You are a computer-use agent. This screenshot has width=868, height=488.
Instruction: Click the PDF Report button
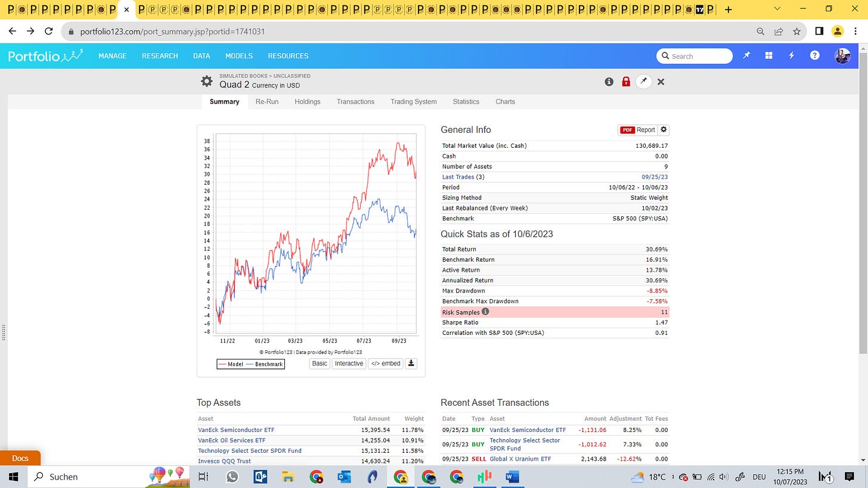click(x=637, y=129)
